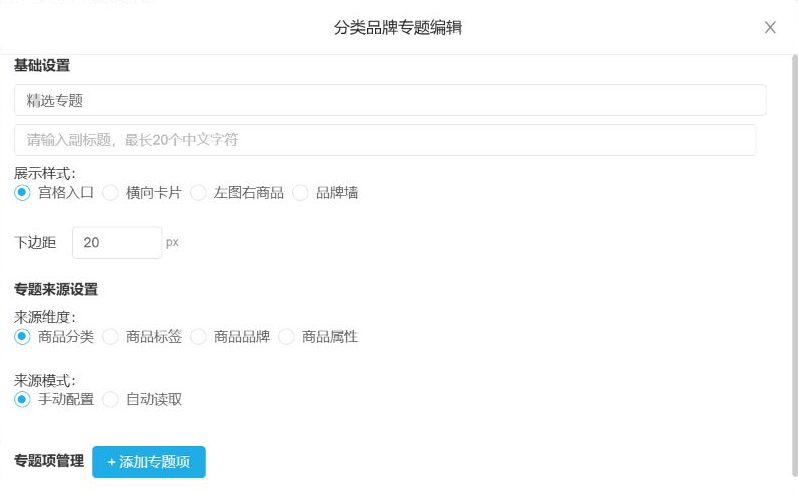
Task: Click the 下边距 value field showing 20
Action: pyautogui.click(x=117, y=243)
